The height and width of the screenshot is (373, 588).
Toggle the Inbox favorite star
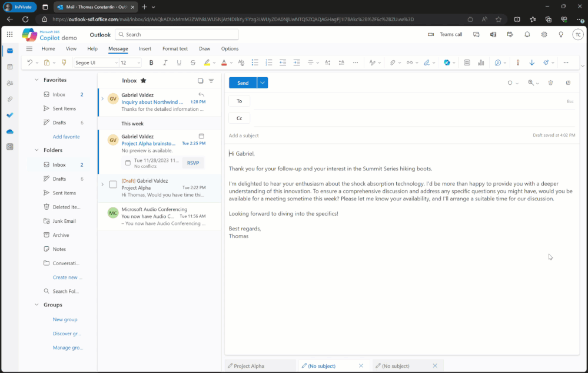143,81
